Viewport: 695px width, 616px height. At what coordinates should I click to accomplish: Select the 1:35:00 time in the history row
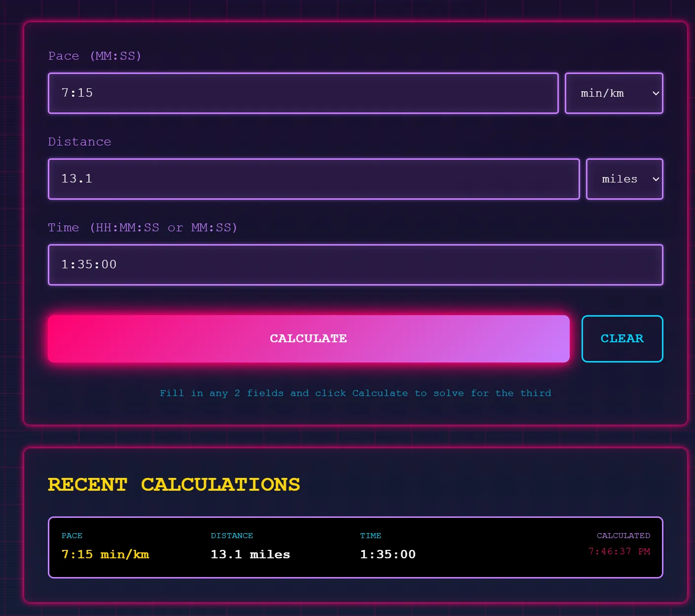point(388,554)
